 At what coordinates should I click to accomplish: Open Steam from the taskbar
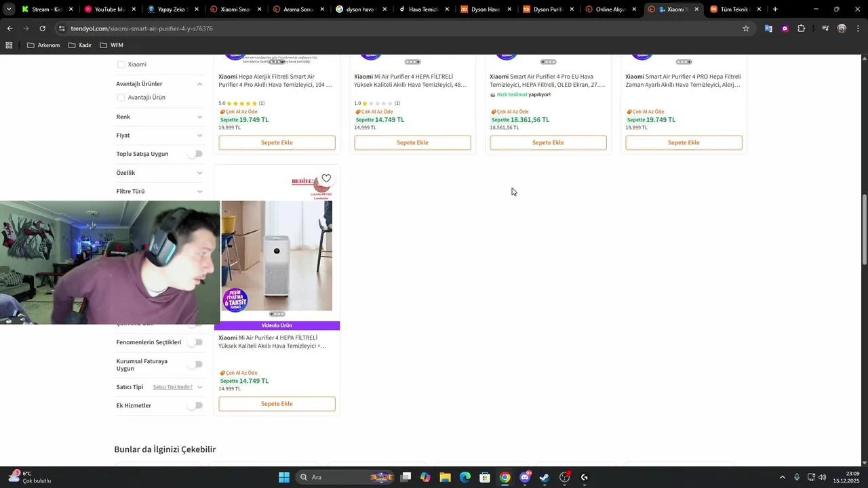(x=545, y=477)
